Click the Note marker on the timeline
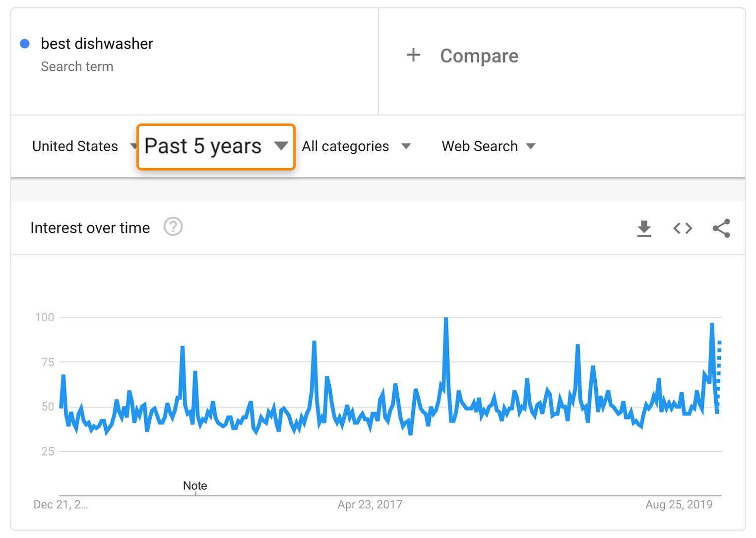The image size is (756, 538). (195, 486)
